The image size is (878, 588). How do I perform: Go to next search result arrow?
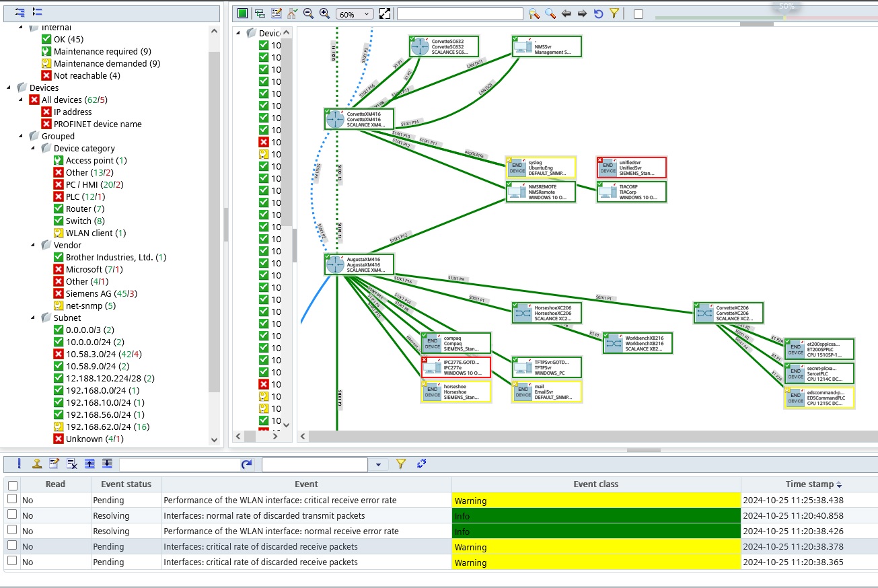tap(583, 13)
